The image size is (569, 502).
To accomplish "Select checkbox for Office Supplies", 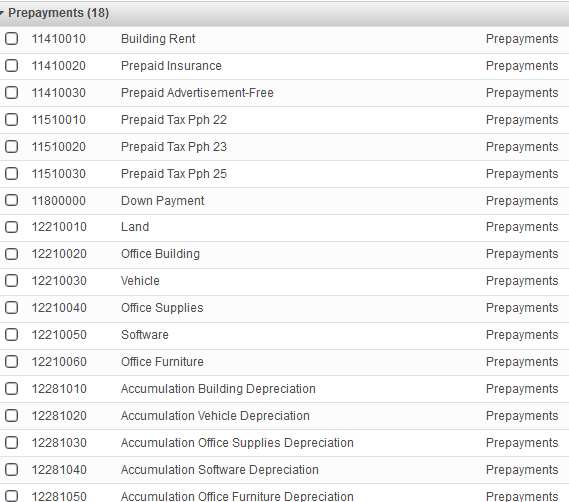I will (11, 308).
